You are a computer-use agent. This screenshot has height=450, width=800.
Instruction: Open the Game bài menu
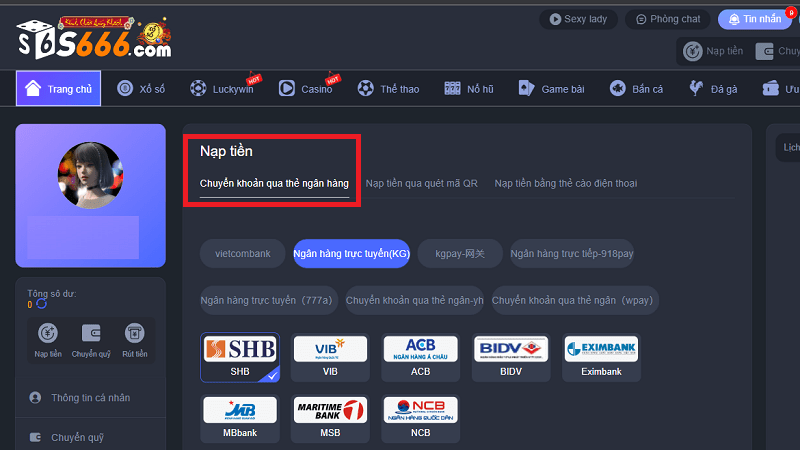tap(551, 89)
